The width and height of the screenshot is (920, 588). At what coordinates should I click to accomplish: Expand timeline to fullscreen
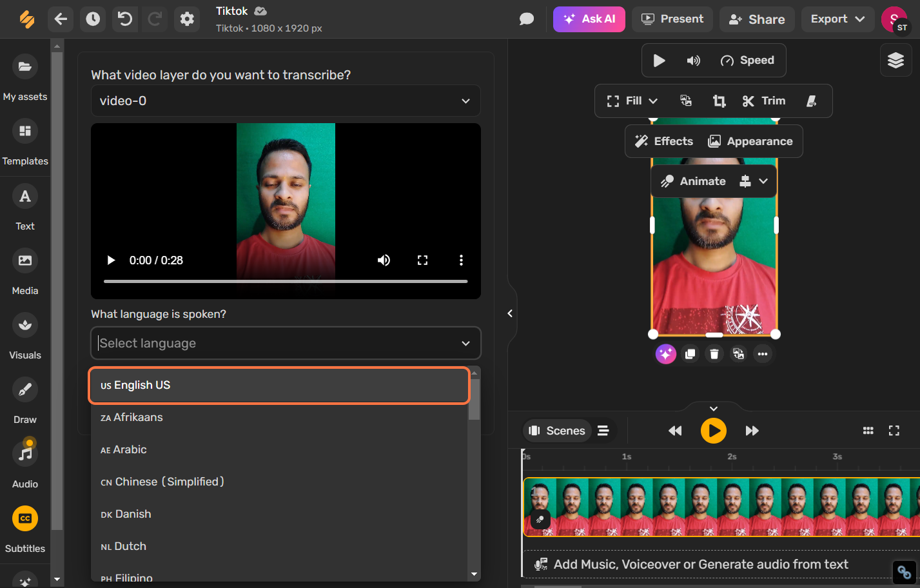[894, 431]
